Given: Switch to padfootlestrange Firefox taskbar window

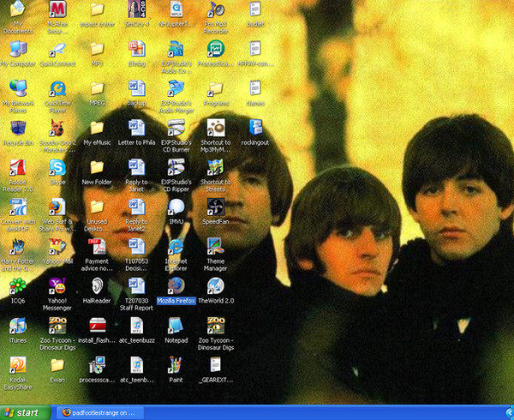Looking at the screenshot, I should pyautogui.click(x=100, y=413).
